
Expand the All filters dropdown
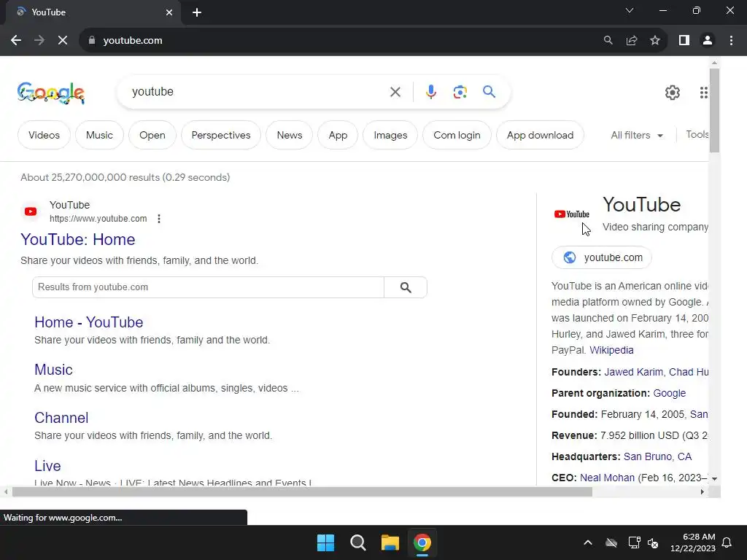tap(637, 135)
